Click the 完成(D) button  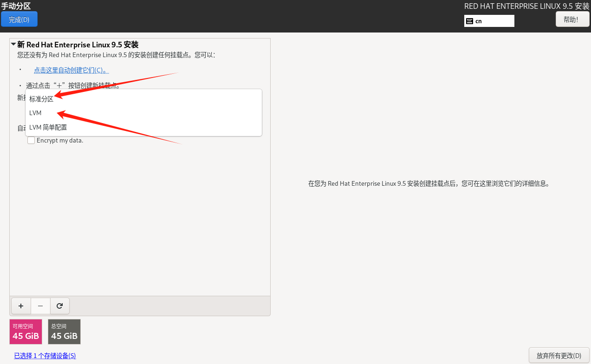[x=19, y=19]
